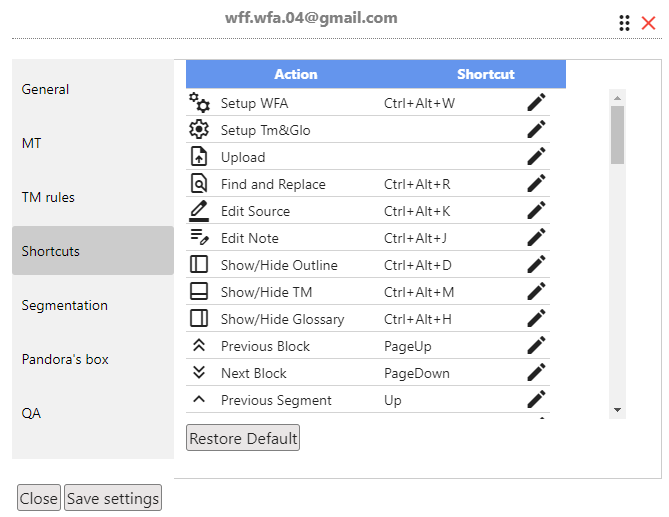This screenshot has width=669, height=517.
Task: Click the Show/Hide TM panel icon
Action: point(199,291)
